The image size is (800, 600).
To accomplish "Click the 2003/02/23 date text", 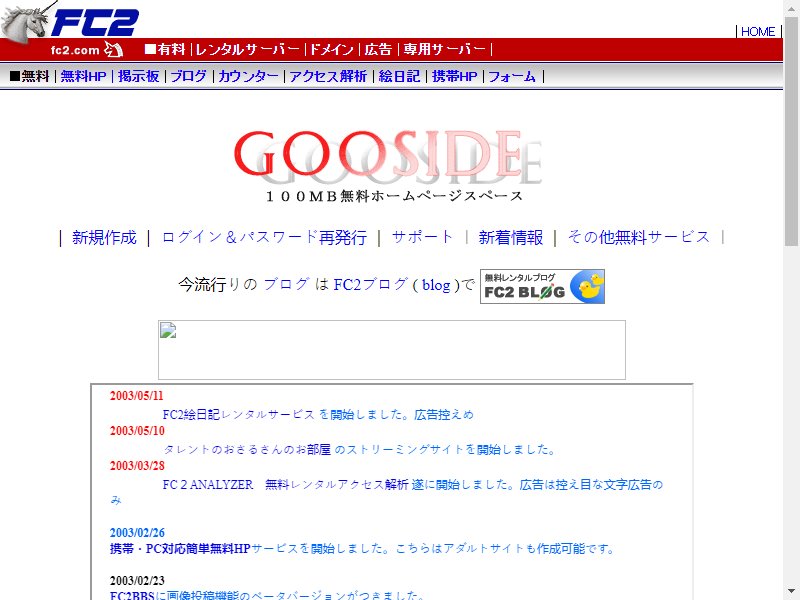I will (x=137, y=581).
